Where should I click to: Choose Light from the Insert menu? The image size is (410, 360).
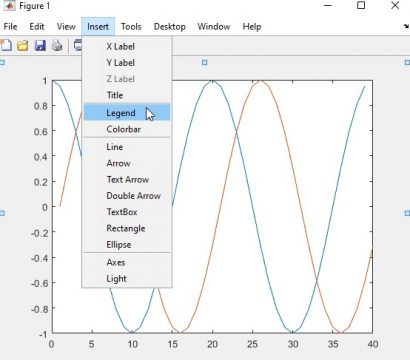tap(127, 279)
